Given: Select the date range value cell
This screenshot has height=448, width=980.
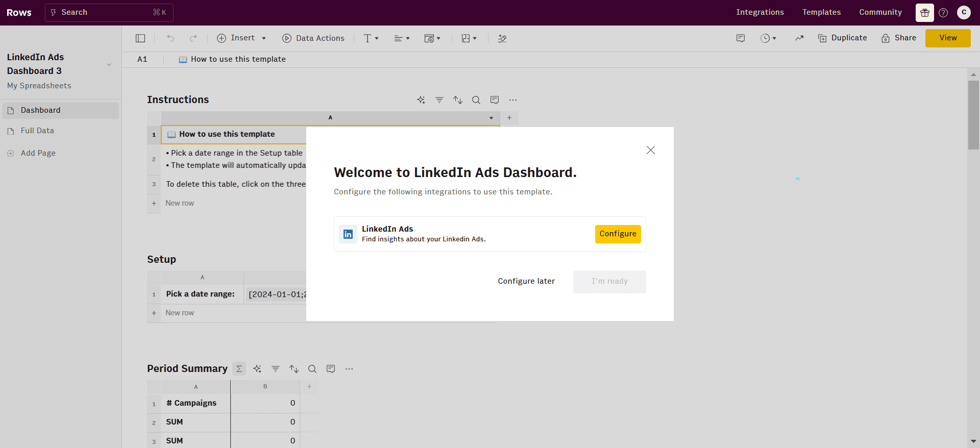Looking at the screenshot, I should pos(276,294).
